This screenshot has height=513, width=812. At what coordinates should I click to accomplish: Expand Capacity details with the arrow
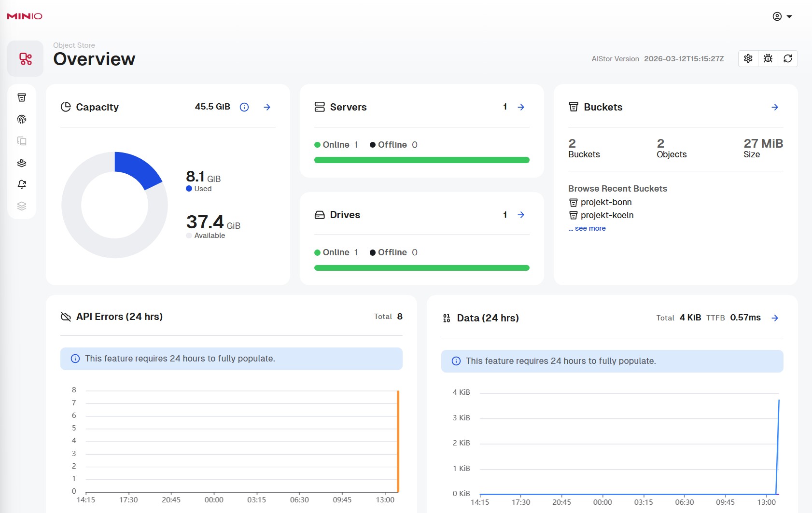tap(267, 107)
